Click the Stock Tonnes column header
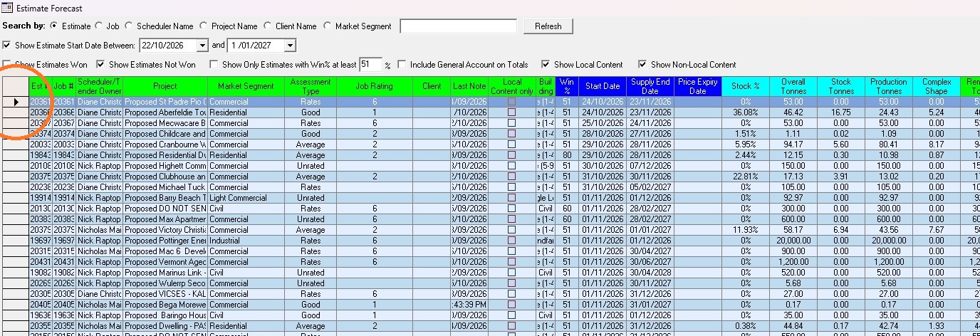 click(841, 86)
